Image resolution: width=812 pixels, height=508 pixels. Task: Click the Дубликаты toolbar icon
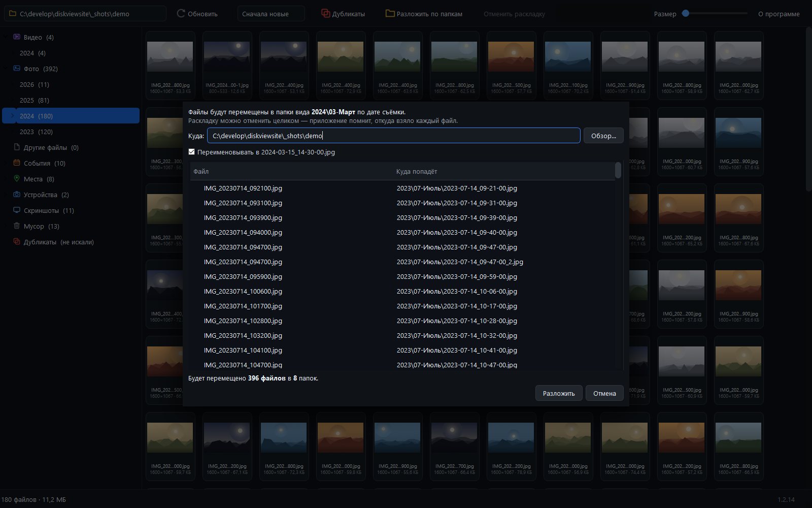pos(325,14)
